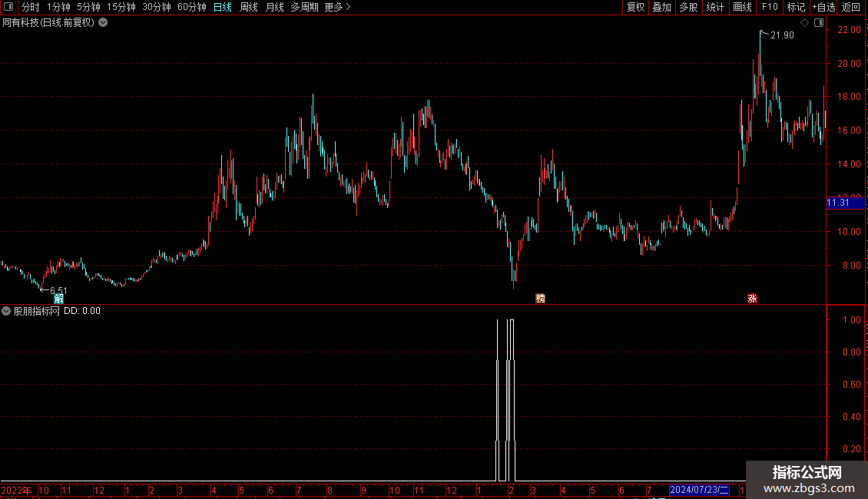Click the 同有科技(日线.前复权) chart title
Viewport: 868px width, 499px height.
(x=48, y=23)
